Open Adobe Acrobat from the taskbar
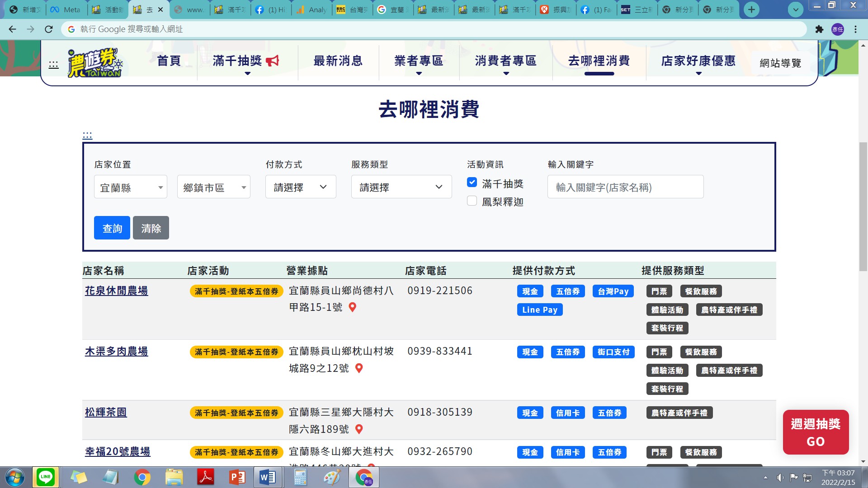The height and width of the screenshot is (488, 868). point(205,477)
